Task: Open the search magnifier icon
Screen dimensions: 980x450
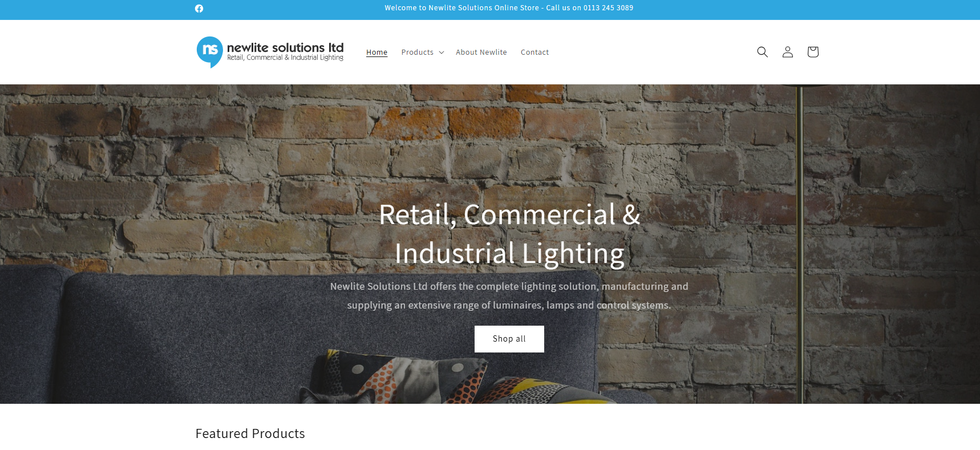Action: tap(762, 52)
